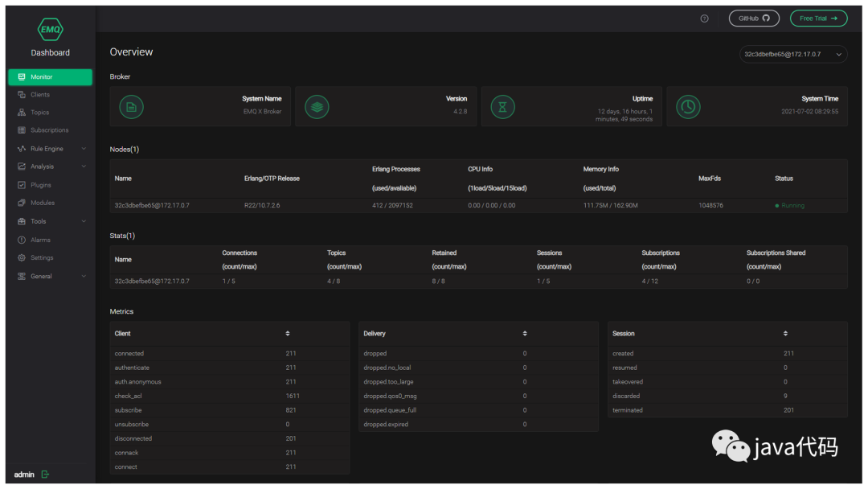Expand the Rule Engine menu
The width and height of the screenshot is (868, 489).
coord(50,149)
